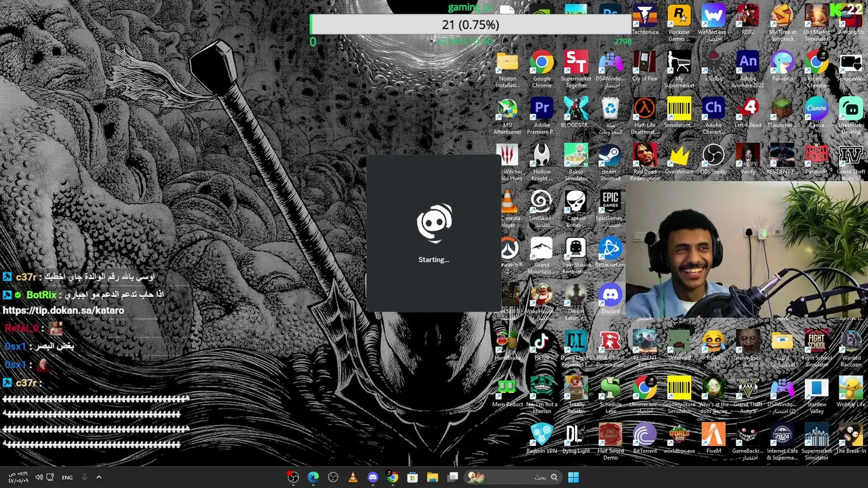This screenshot has width=868, height=488.
Task: Launch the Radmin VPN desktop shortcut
Action: 541,439
